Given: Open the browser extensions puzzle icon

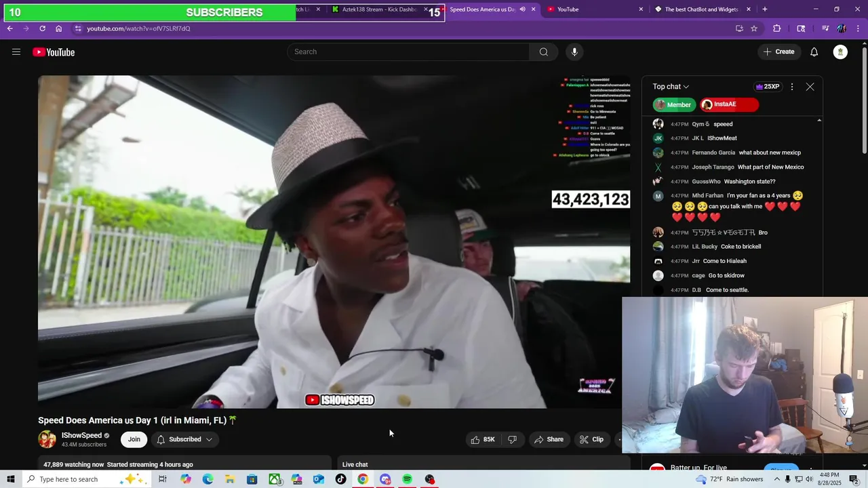Looking at the screenshot, I should (777, 28).
